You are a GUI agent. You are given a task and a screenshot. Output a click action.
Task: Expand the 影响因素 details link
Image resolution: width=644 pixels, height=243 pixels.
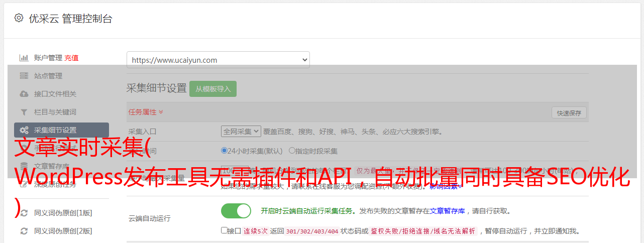pyautogui.click(x=446, y=186)
